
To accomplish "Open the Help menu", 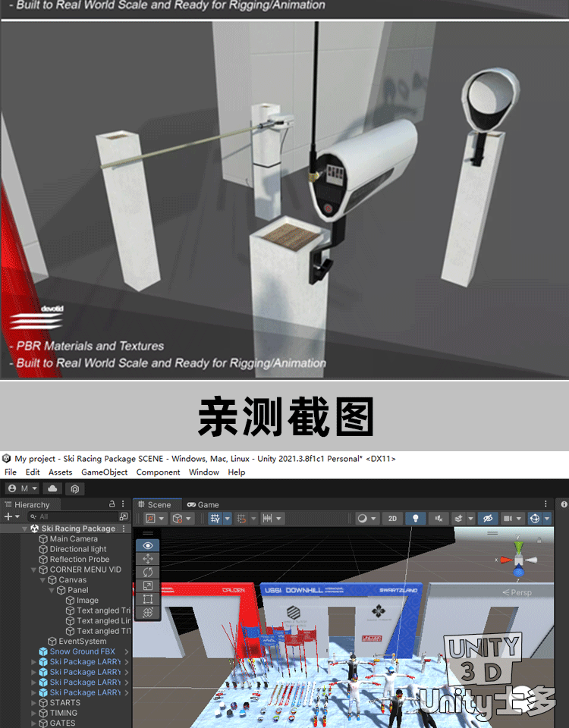I will click(x=237, y=472).
